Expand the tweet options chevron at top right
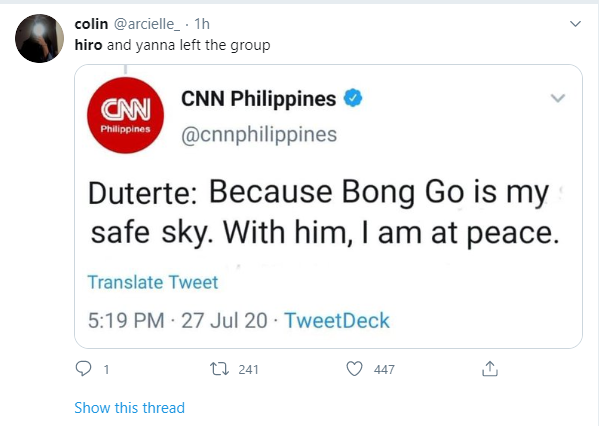602x426 pixels. pos(574,24)
